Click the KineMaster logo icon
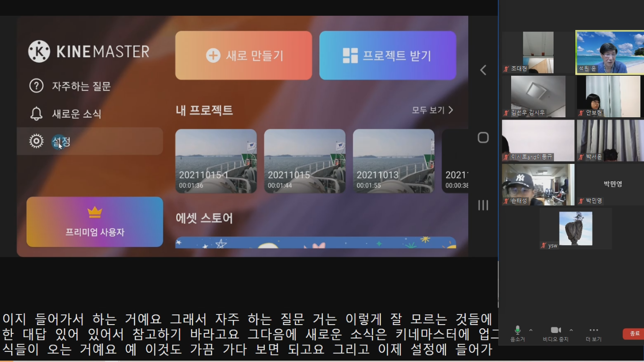The height and width of the screenshot is (362, 644). point(39,51)
